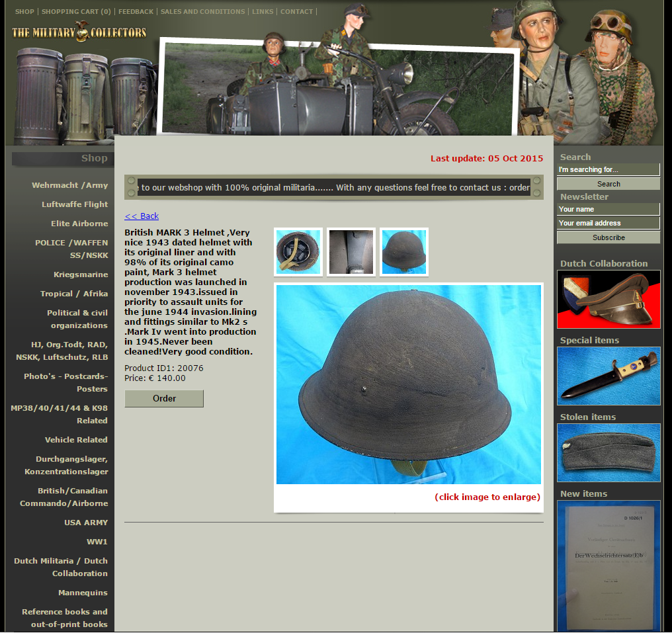The width and height of the screenshot is (672, 633).
Task: Enlarge the main helmet photo
Action: [408, 384]
